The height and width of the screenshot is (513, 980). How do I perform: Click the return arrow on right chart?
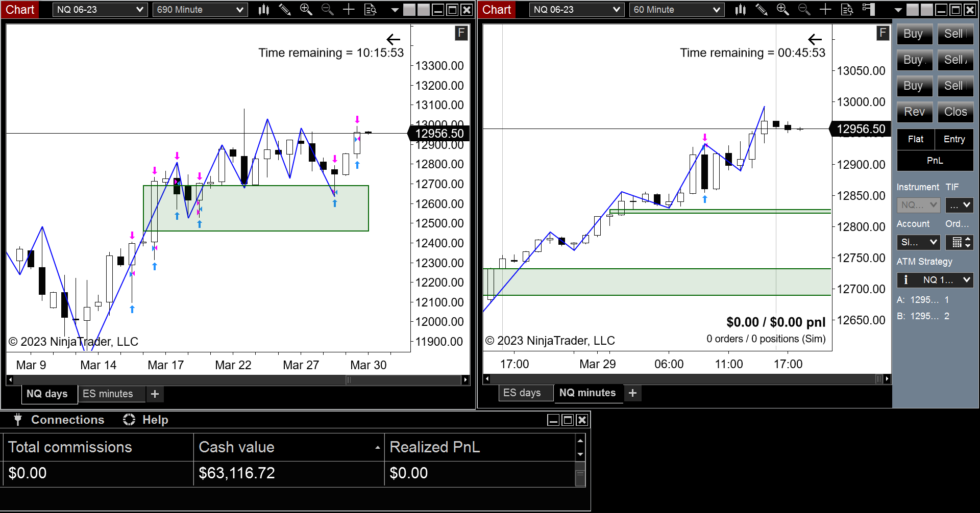pyautogui.click(x=815, y=39)
